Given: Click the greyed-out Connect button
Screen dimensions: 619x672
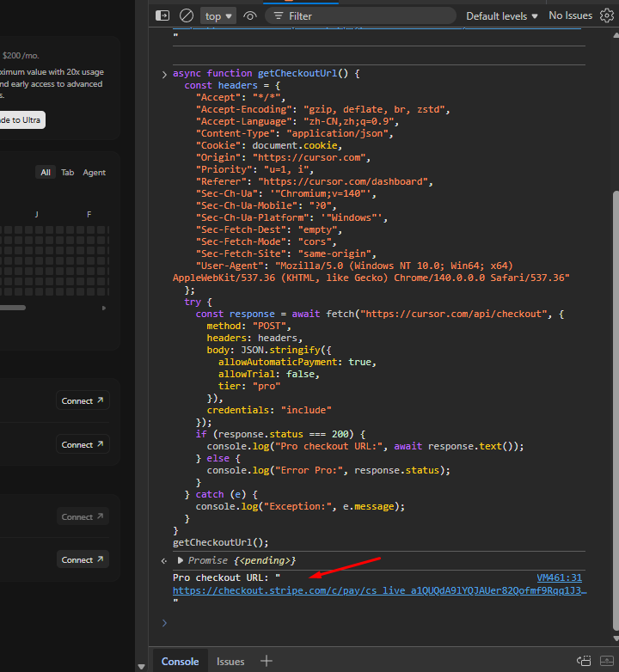Looking at the screenshot, I should pos(83,516).
